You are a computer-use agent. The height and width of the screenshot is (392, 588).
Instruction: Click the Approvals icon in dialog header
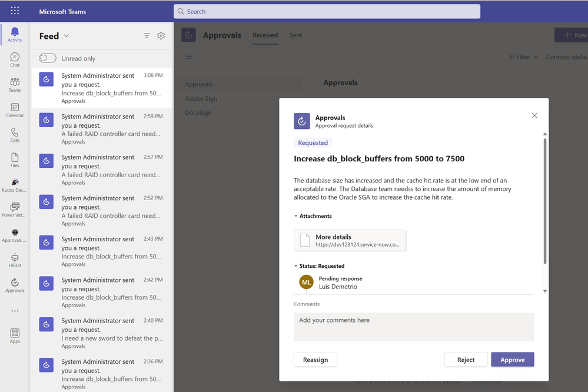click(x=302, y=121)
